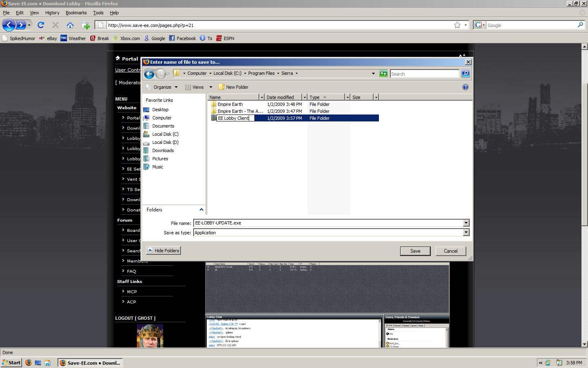Click New Folder in the toolbar
588x368 pixels.
pos(234,87)
